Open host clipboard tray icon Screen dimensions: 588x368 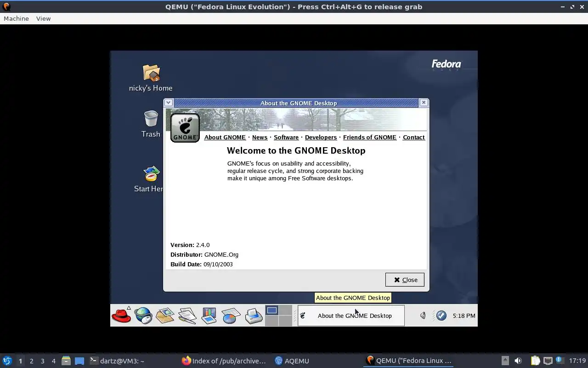coord(535,361)
